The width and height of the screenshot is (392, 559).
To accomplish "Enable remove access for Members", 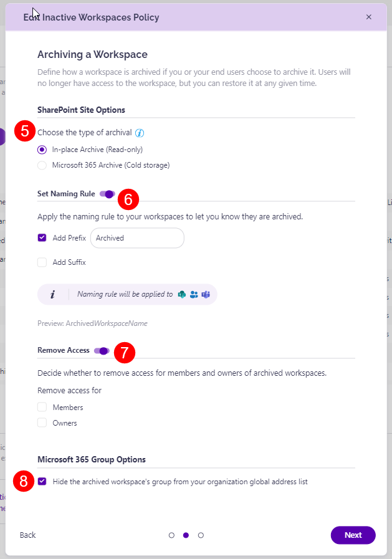I will (x=42, y=407).
